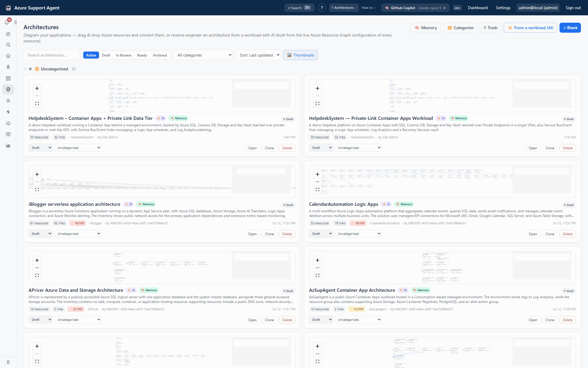Zoom out on the AzSupAgent diagram
The image size is (588, 368).
tap(318, 268)
